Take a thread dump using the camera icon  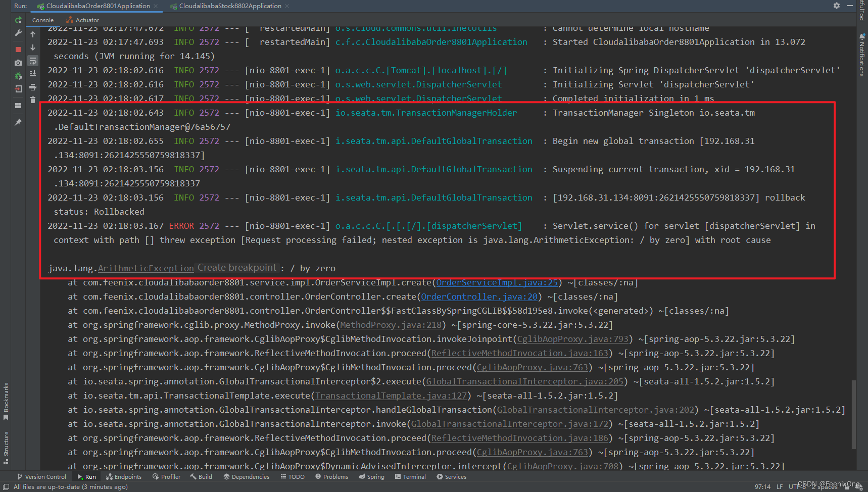[18, 63]
